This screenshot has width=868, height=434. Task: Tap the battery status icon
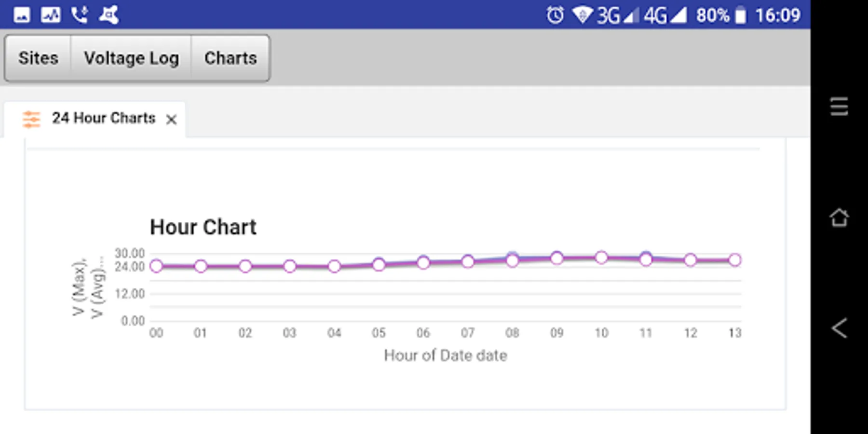click(x=740, y=15)
